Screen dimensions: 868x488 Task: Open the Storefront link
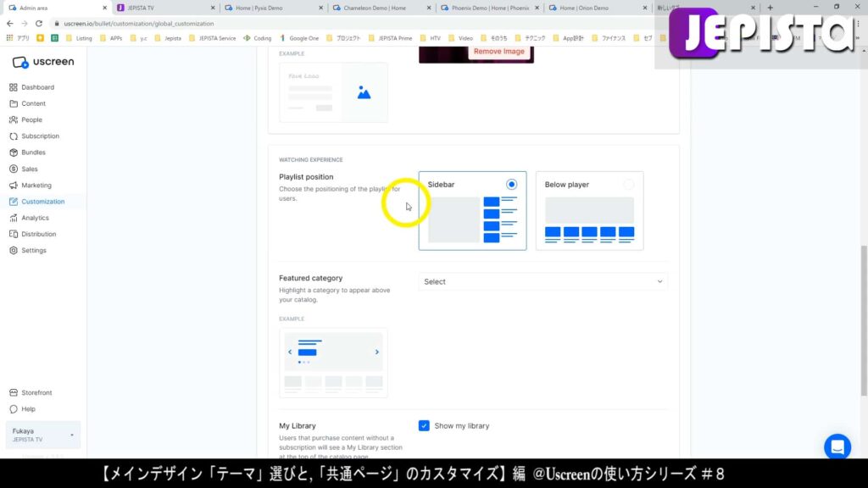(31, 393)
